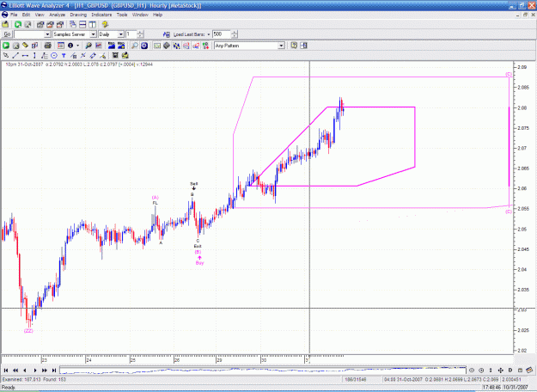Click the four-way pan arrows icon
537x392 pixels.
click(x=500, y=371)
